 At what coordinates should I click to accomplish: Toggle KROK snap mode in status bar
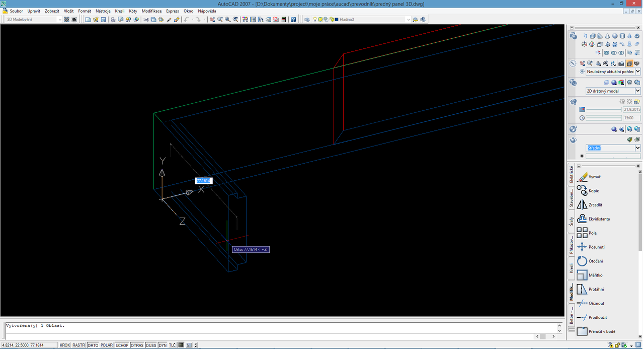pyautogui.click(x=65, y=345)
